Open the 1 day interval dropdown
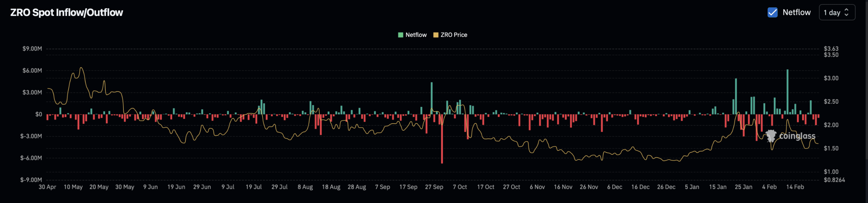Viewport: 868px width, 203px height. [x=836, y=13]
